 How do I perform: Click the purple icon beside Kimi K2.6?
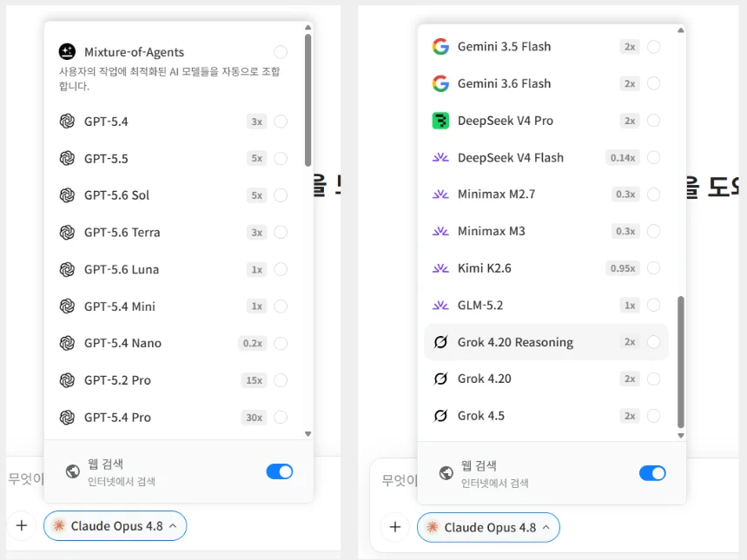pos(440,268)
